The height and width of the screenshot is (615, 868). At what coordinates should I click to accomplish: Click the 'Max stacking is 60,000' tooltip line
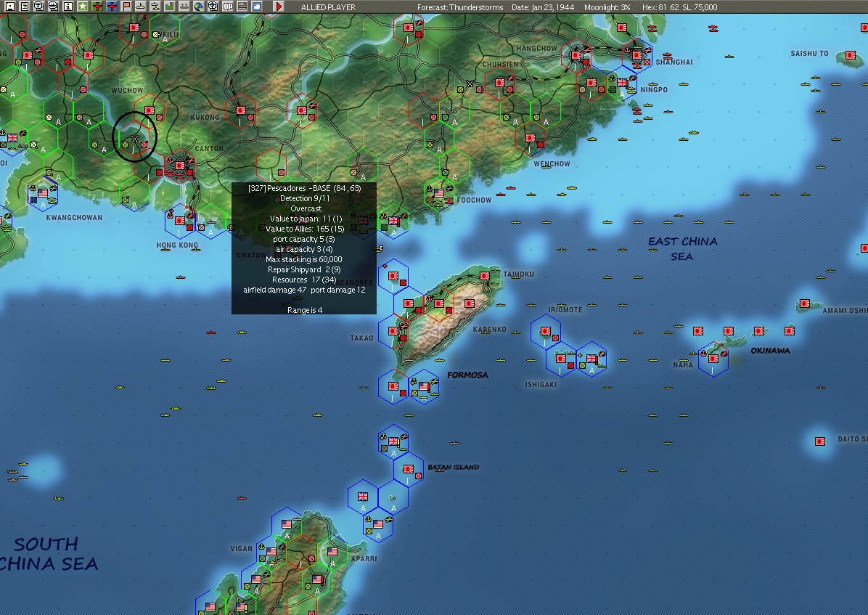click(x=304, y=259)
